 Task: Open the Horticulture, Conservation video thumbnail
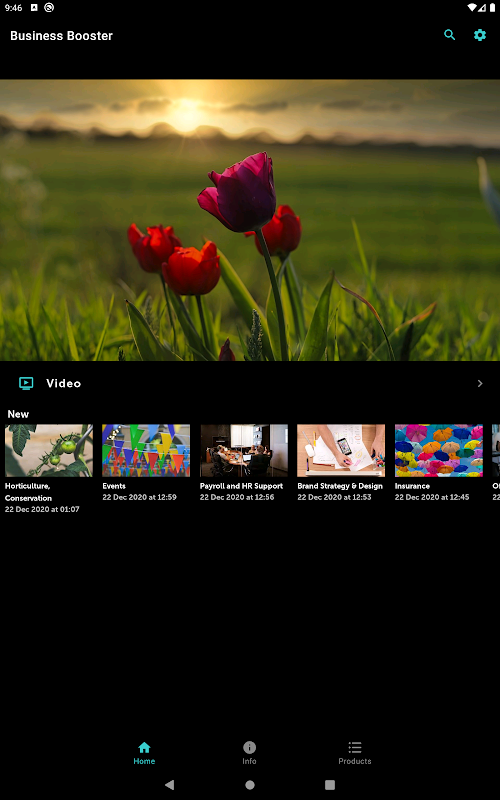(x=49, y=451)
